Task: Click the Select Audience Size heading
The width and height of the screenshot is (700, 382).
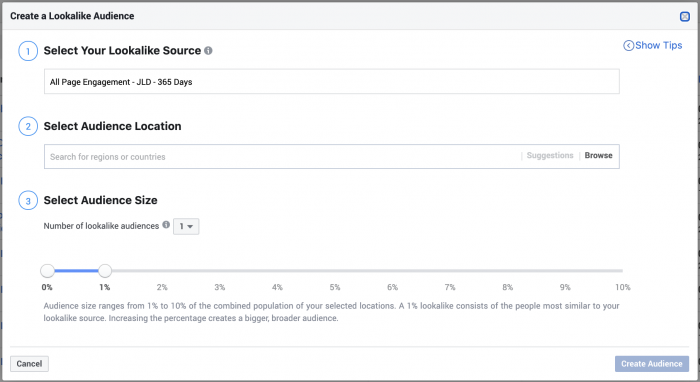Action: pos(100,200)
